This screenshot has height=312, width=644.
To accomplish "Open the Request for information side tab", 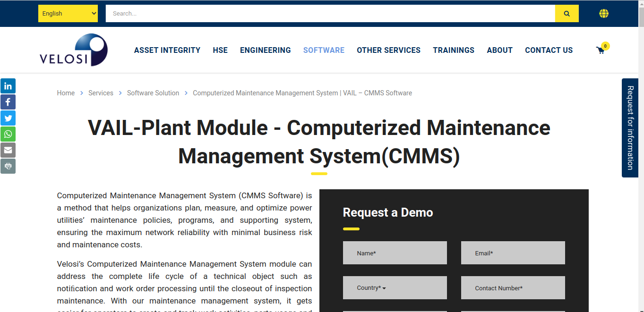I will pyautogui.click(x=630, y=128).
